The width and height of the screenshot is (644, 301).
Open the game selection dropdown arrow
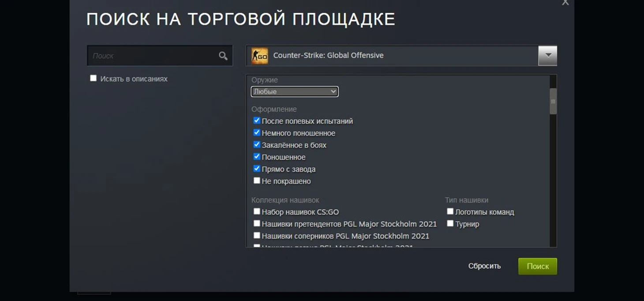(547, 56)
